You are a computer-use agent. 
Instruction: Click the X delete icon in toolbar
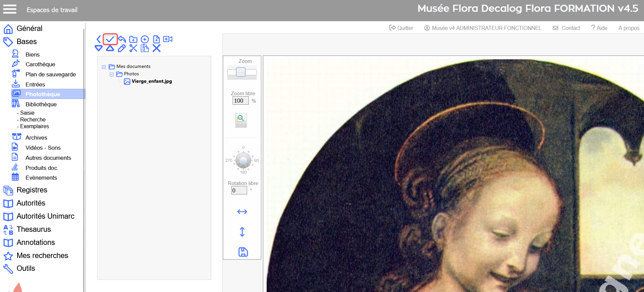157,48
